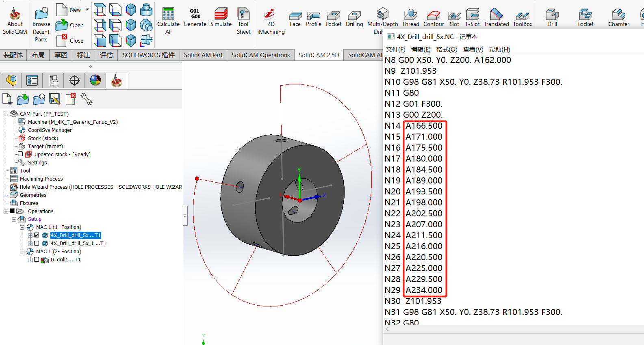
Task: Toggle the Operations black checkbox
Action: click(x=12, y=211)
